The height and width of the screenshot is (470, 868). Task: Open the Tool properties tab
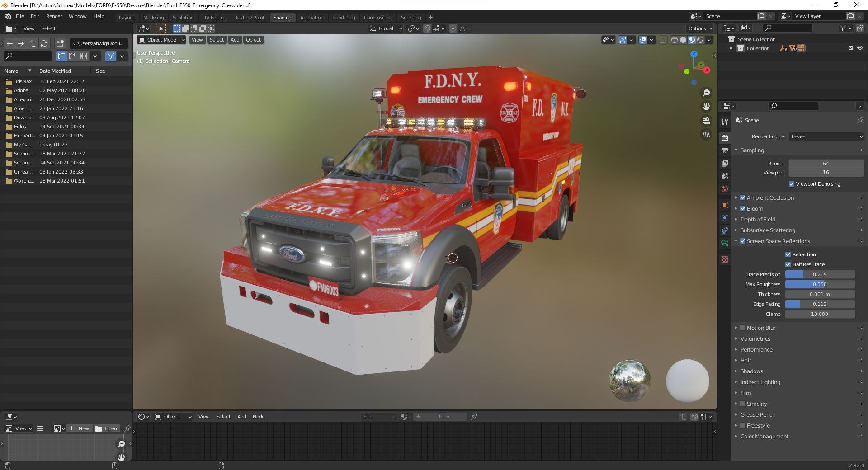[x=725, y=122]
